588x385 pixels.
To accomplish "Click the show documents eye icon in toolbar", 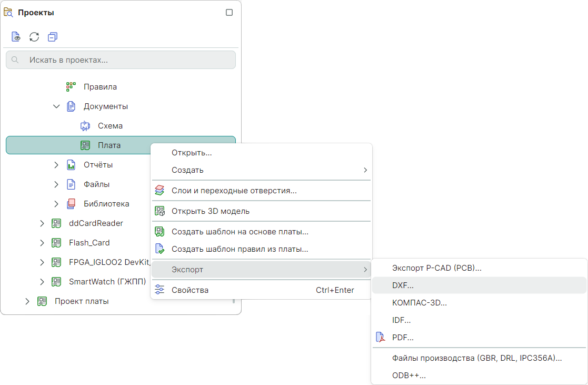I will coord(16,37).
